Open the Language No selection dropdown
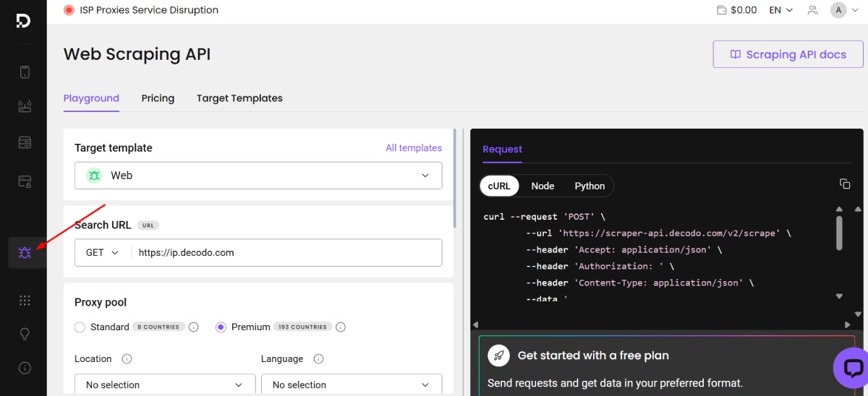Screen dimensions: 868x396 pos(352,384)
